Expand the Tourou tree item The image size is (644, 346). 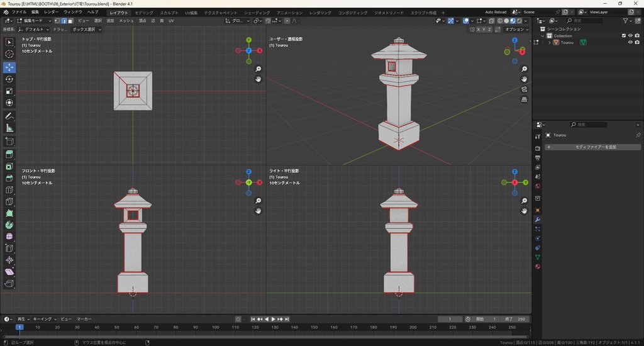coord(549,43)
